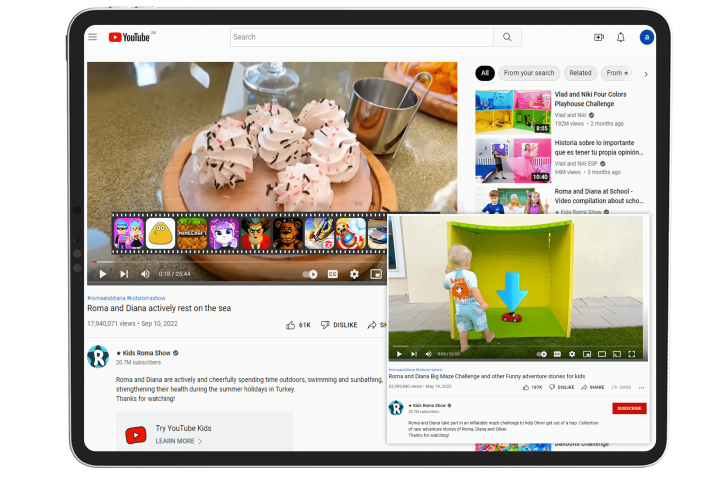Open Kids Roma Show channel name link
713x480 pixels.
click(146, 353)
